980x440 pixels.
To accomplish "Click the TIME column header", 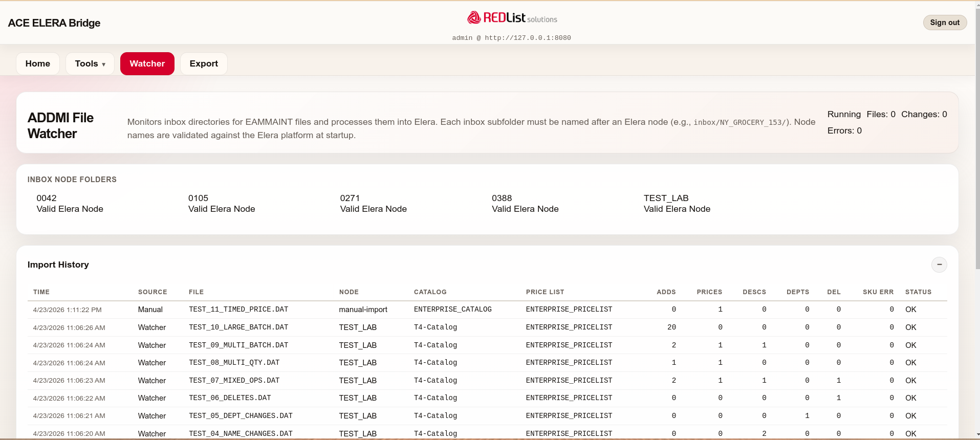I will pyautogui.click(x=41, y=292).
